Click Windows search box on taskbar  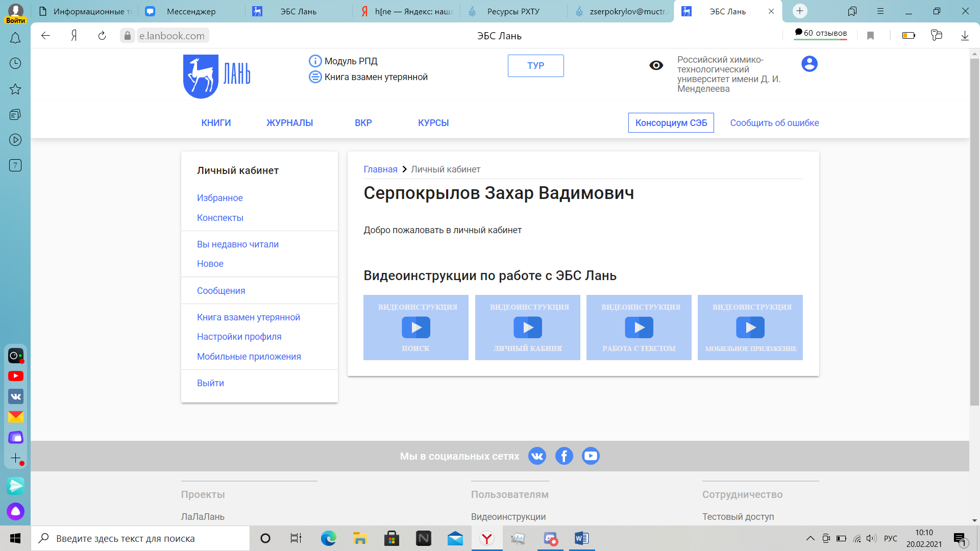140,538
